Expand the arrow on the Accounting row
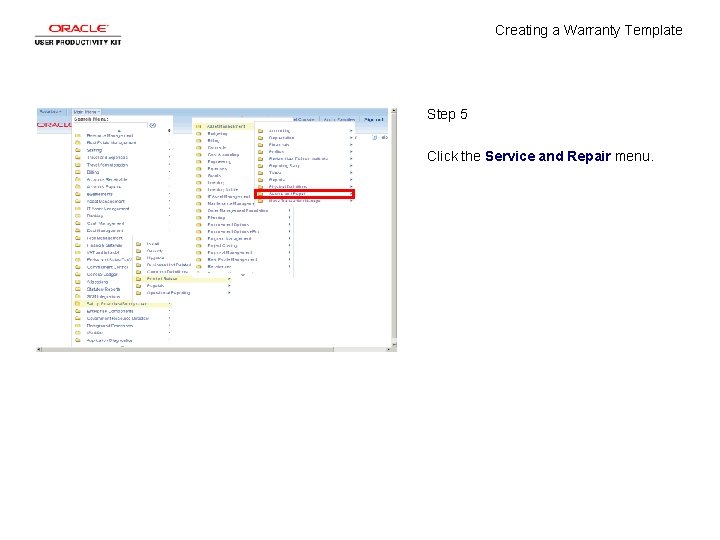 coord(351,131)
